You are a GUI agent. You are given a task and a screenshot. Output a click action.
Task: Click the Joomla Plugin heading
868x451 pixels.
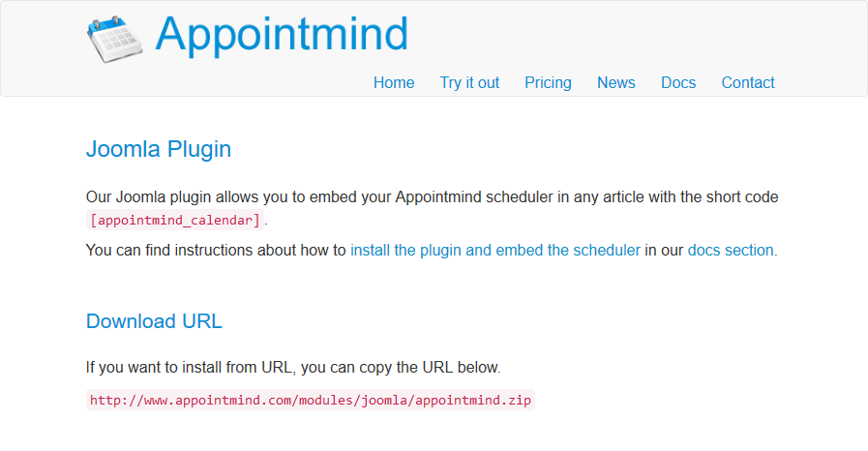click(x=159, y=149)
